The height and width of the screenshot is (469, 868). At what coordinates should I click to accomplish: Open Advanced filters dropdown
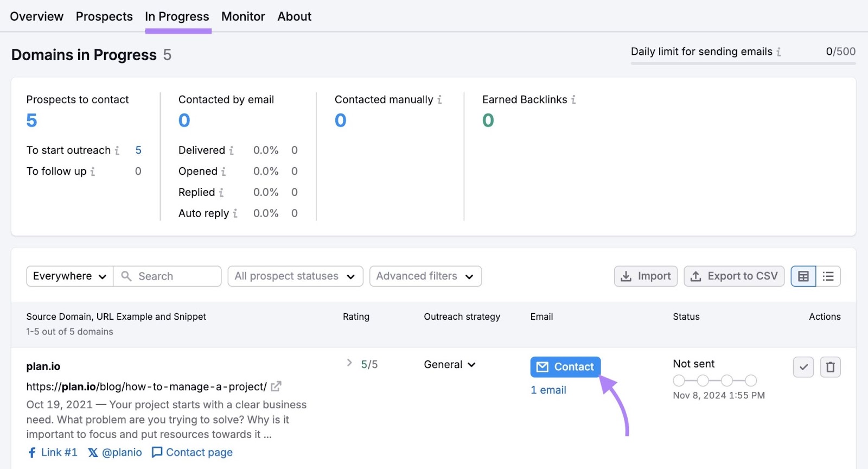(x=425, y=276)
